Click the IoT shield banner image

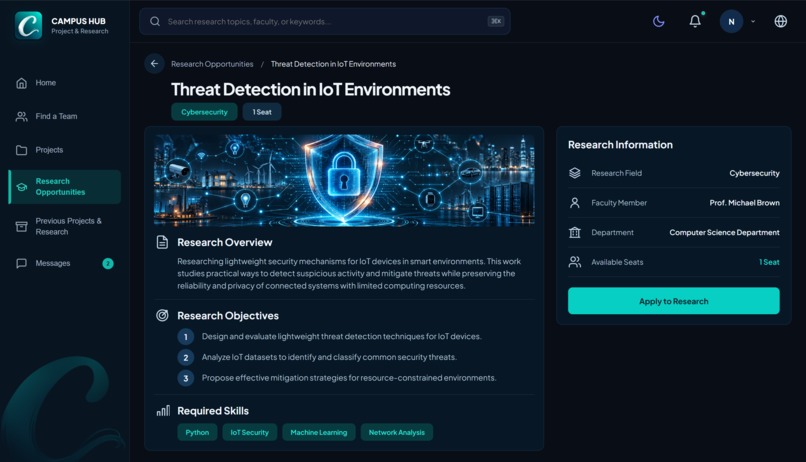pos(344,180)
